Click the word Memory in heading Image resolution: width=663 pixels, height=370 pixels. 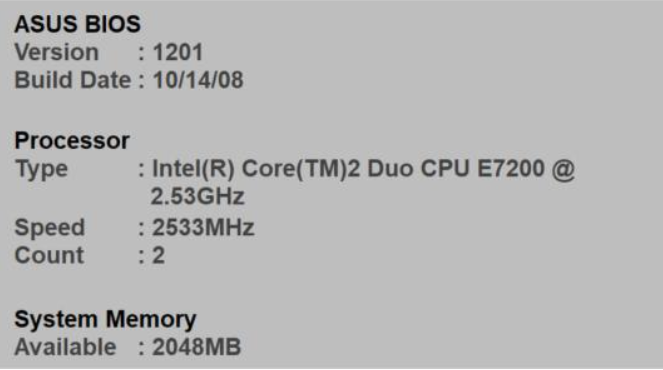(x=151, y=320)
